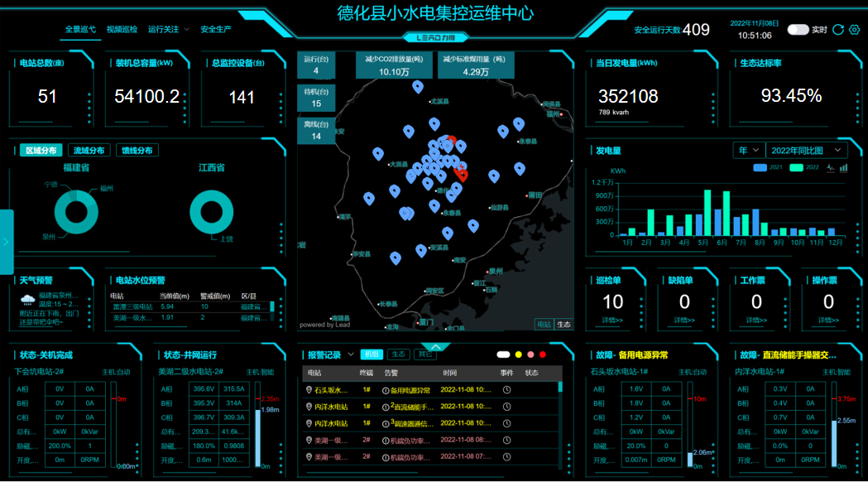Select the 流域分布 tab
Screen dimensions: 868x482
click(x=89, y=151)
